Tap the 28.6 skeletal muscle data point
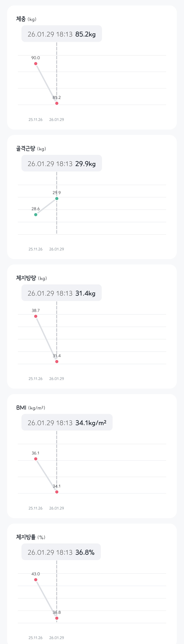 (x=36, y=214)
